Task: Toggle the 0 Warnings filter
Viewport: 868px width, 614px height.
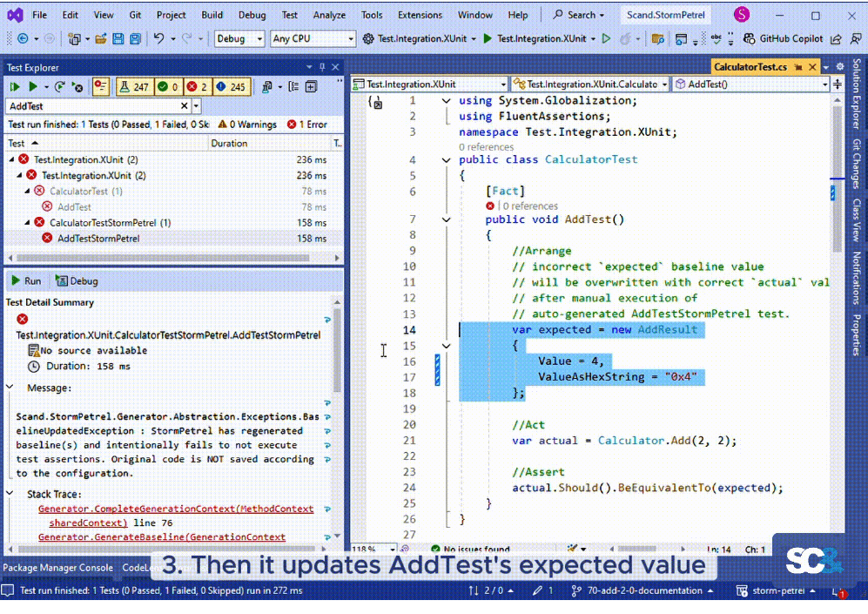Action: pos(247,125)
